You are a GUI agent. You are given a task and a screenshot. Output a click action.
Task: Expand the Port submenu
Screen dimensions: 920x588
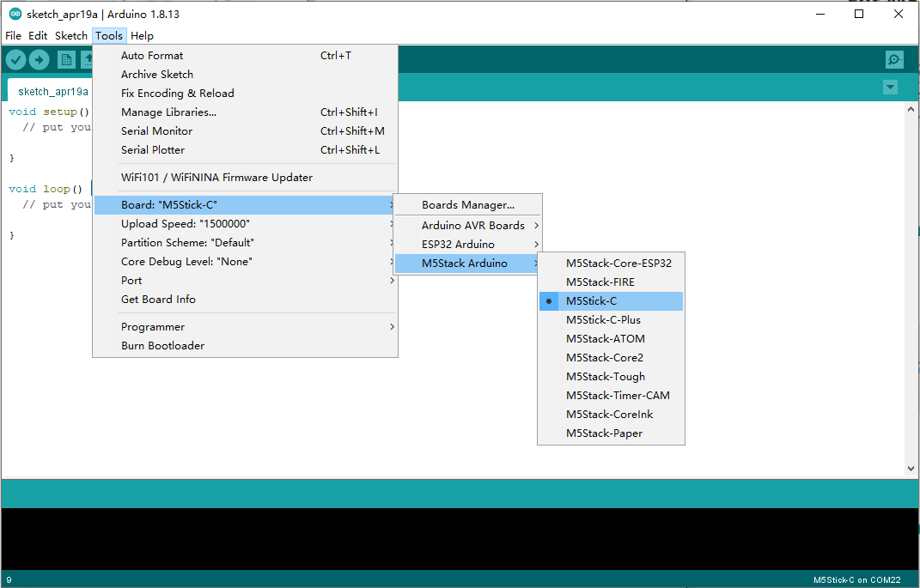(246, 280)
